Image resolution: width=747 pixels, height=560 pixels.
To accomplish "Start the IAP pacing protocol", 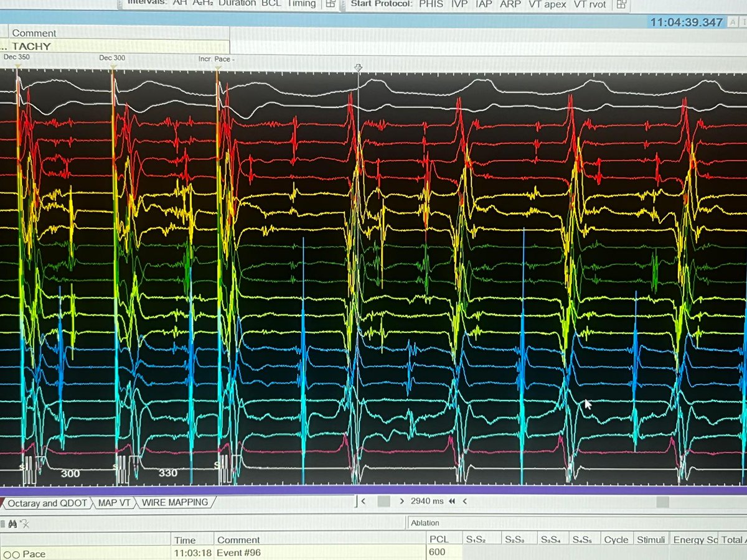I will pyautogui.click(x=484, y=4).
